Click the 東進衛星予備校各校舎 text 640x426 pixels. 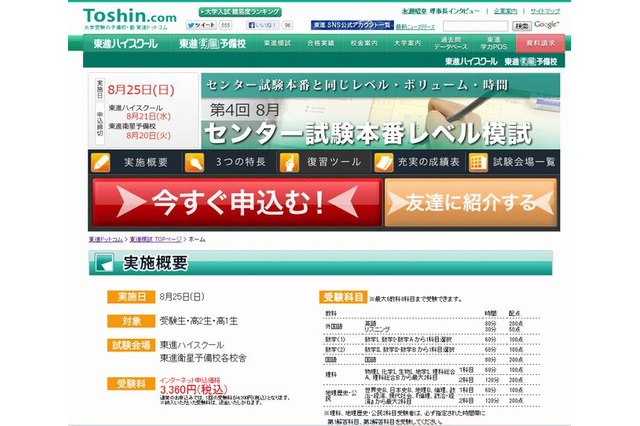point(203,358)
